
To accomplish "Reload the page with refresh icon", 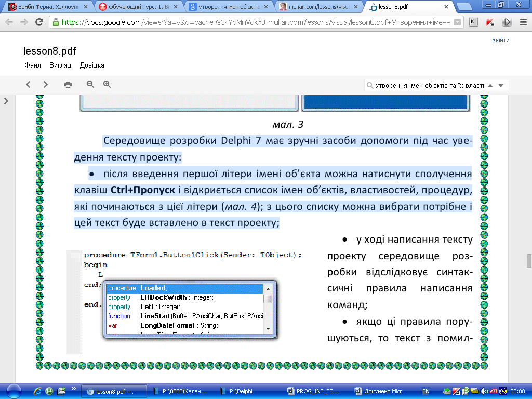I will click(x=39, y=22).
